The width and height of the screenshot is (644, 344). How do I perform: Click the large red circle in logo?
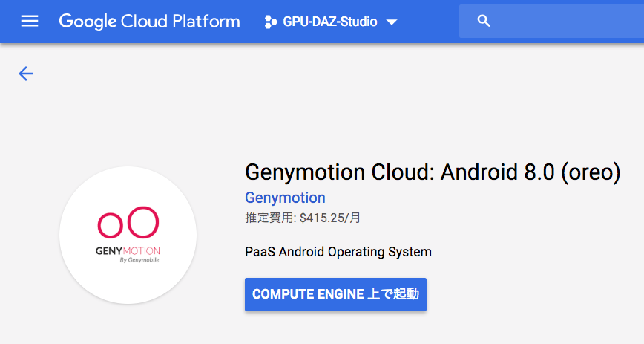[143, 222]
